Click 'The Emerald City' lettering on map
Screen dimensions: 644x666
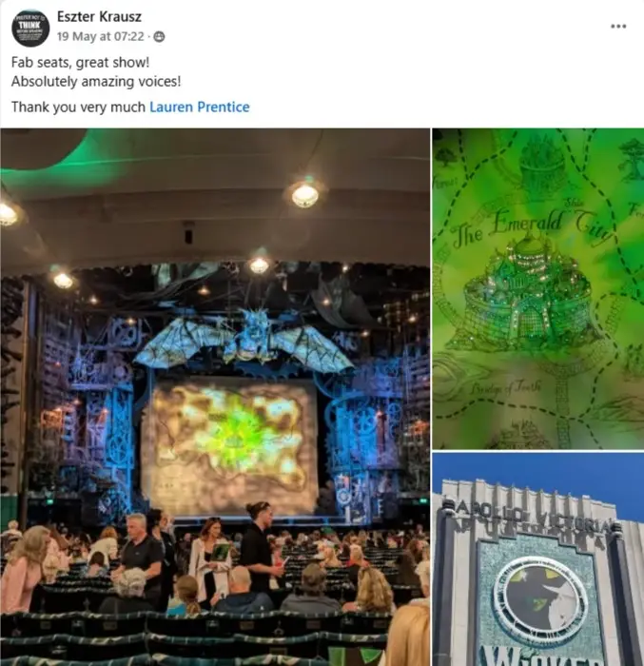[531, 228]
